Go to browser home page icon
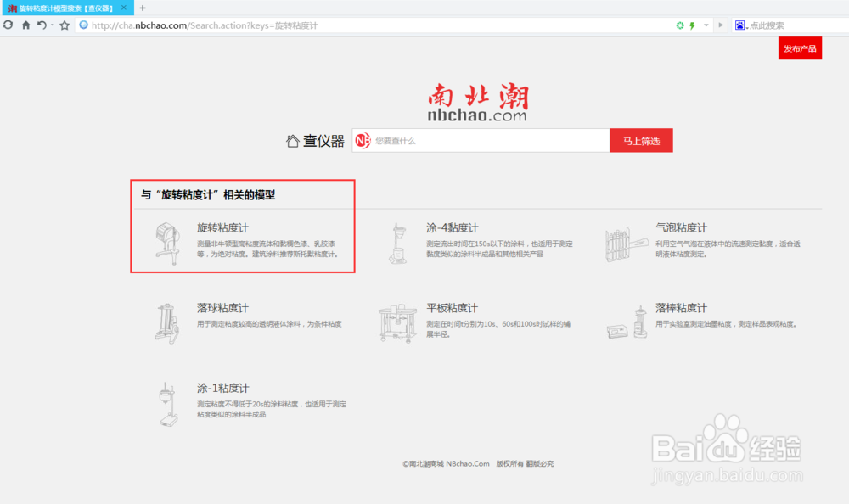 25,25
